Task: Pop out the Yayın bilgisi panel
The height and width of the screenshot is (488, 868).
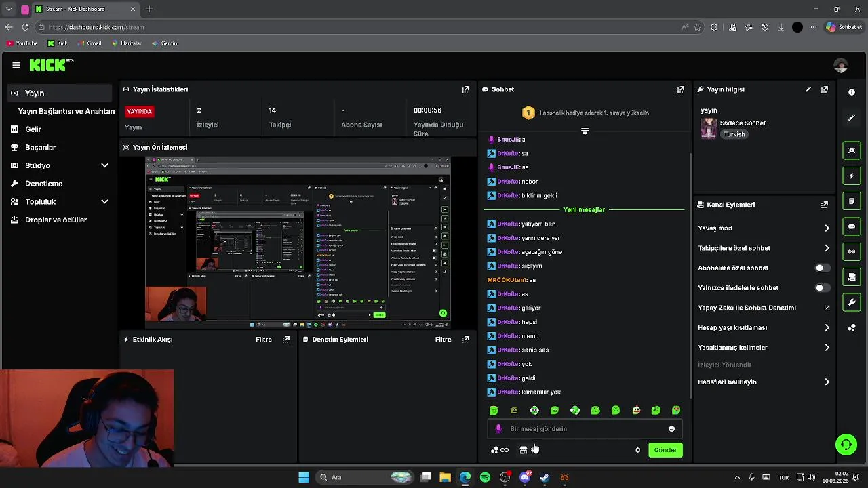Action: pos(825,89)
